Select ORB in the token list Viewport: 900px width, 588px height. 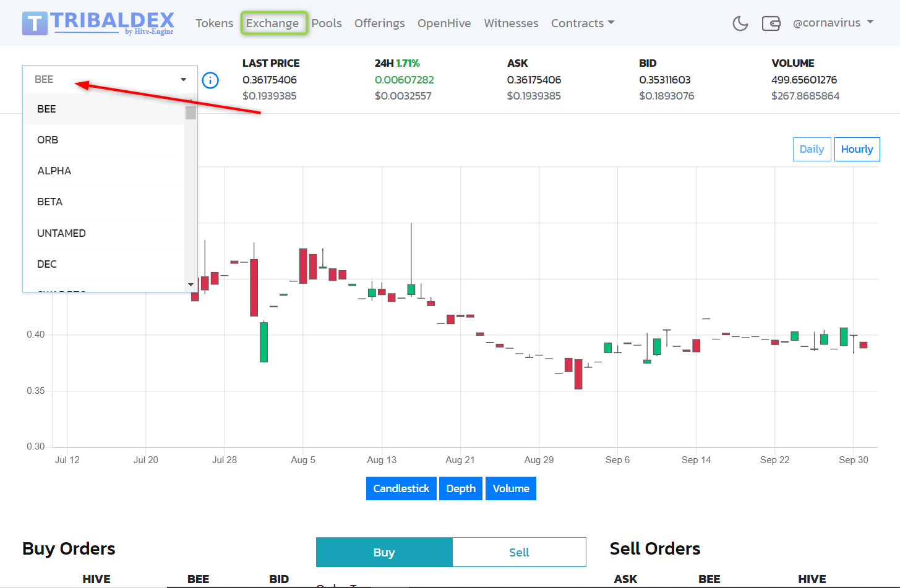click(104, 140)
